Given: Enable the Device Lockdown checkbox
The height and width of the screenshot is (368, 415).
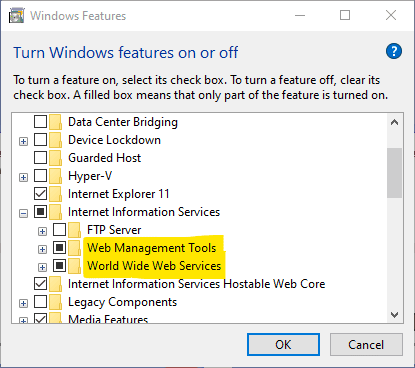Looking at the screenshot, I should (41, 140).
